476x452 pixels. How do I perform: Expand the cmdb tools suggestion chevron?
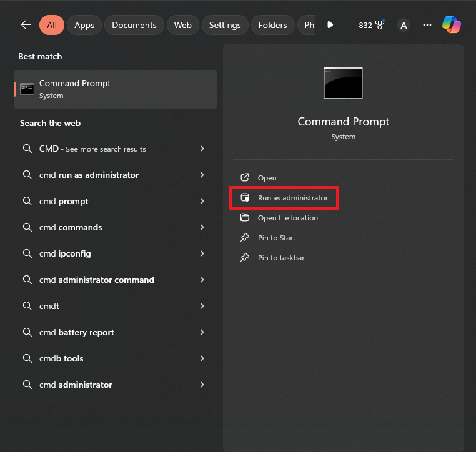[x=202, y=358]
